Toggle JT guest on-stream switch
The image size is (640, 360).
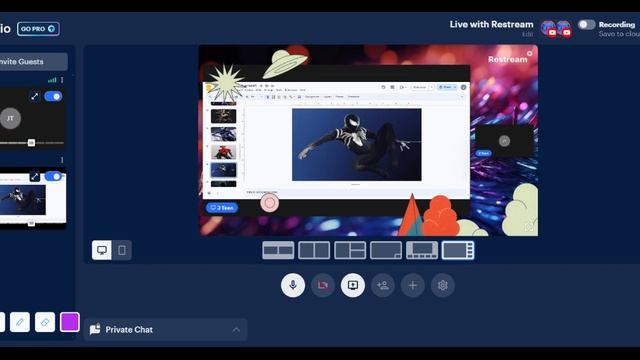pyautogui.click(x=53, y=96)
